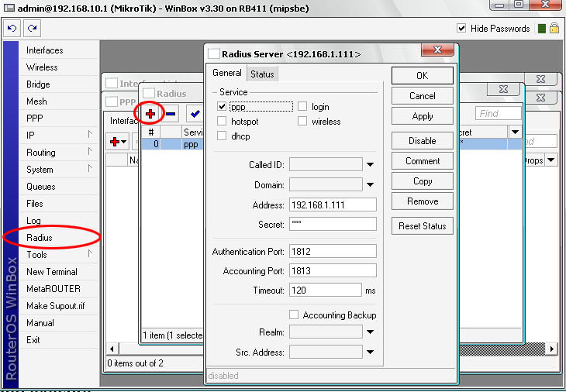
Task: Open the column dropdown next to Secret header
Action: (515, 132)
